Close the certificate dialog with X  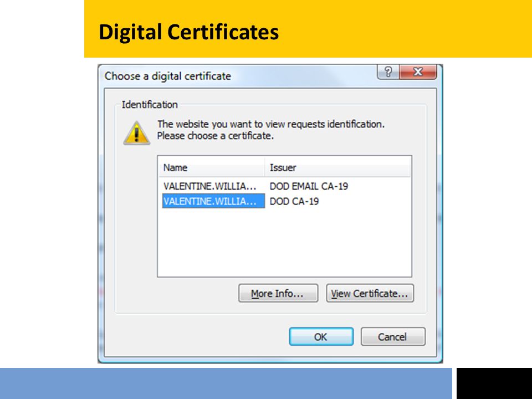(418, 72)
